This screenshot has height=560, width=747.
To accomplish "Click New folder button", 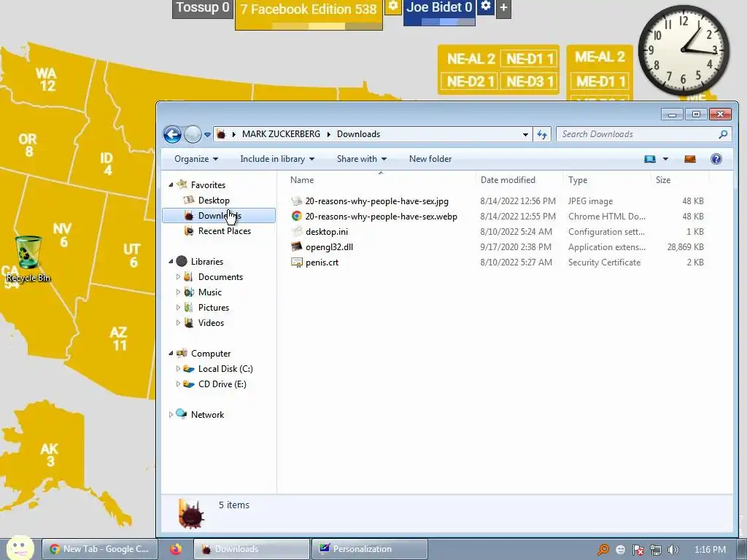I will 430,159.
